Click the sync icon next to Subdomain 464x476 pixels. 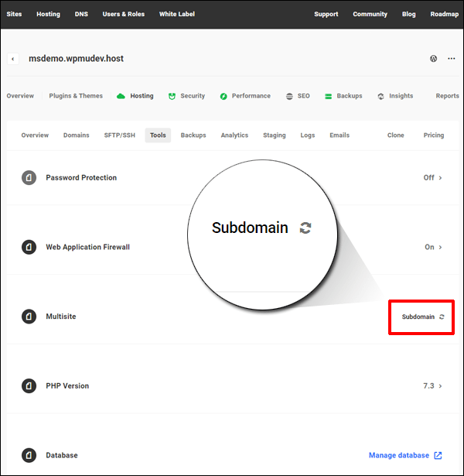[442, 317]
